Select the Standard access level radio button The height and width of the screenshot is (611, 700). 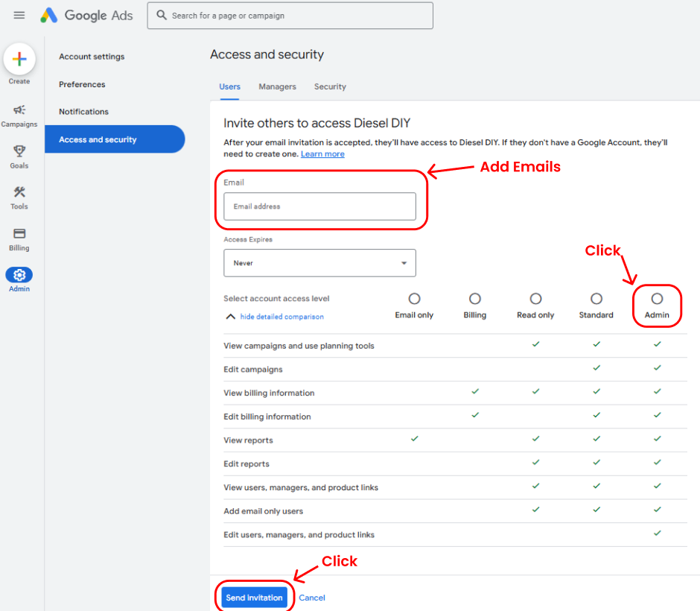pos(596,299)
